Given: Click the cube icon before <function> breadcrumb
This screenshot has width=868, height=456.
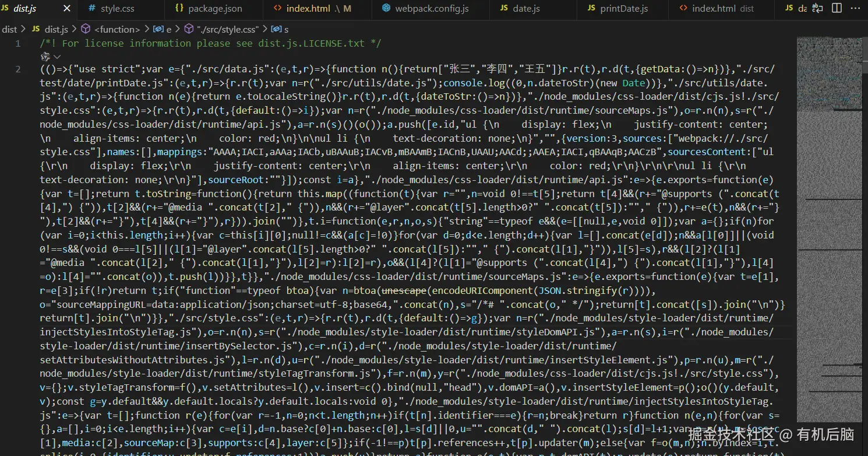Looking at the screenshot, I should [86, 29].
